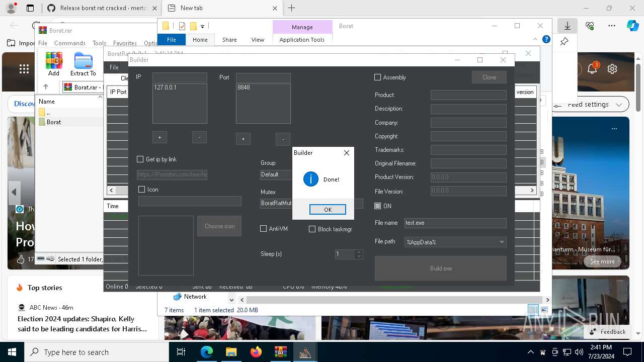Screen dimensions: 644x362
Task: Click the taskbar search box
Action: 97,352
